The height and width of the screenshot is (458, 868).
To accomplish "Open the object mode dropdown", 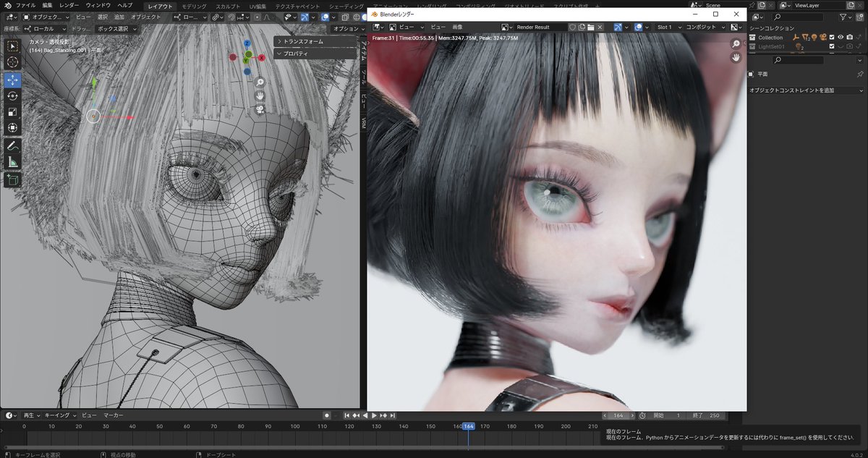I will (x=45, y=17).
